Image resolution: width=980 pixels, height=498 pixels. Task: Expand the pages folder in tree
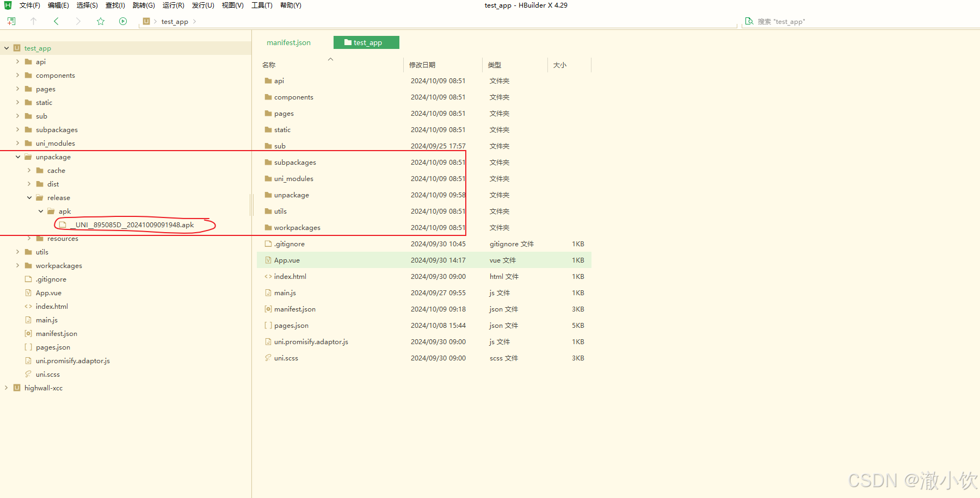pyautogui.click(x=17, y=89)
